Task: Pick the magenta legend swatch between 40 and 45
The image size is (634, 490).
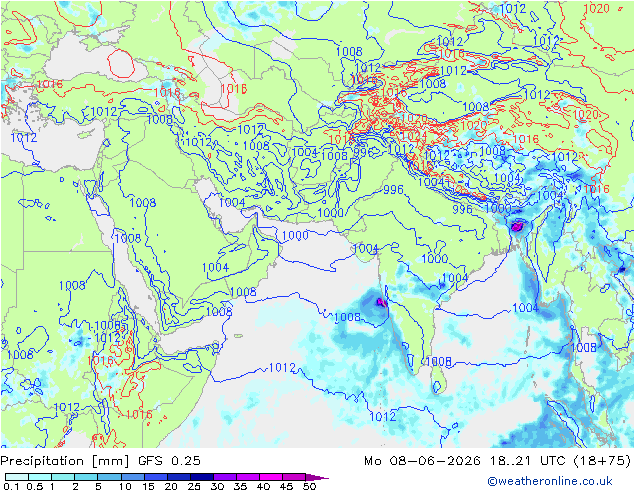Action: (x=271, y=477)
